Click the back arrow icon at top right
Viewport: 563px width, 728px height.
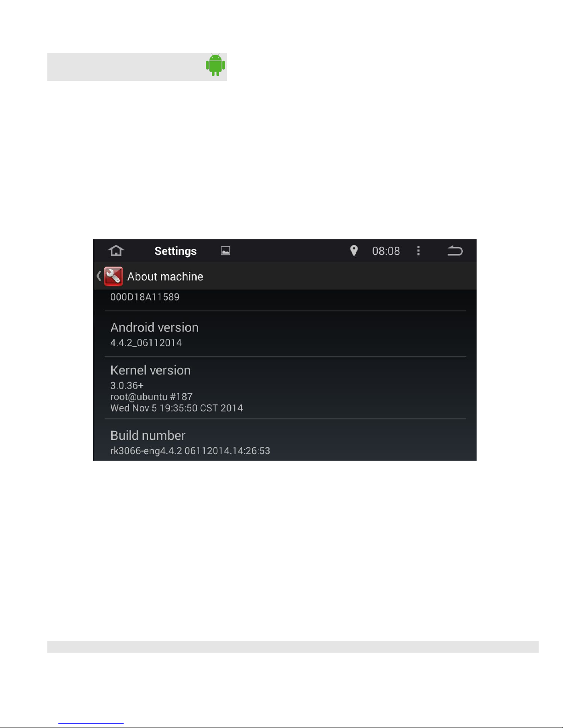[455, 251]
